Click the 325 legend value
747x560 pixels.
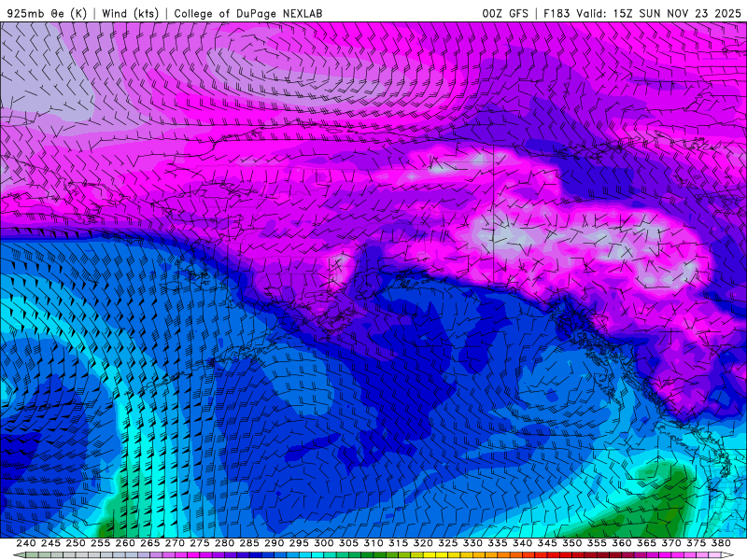click(x=448, y=543)
